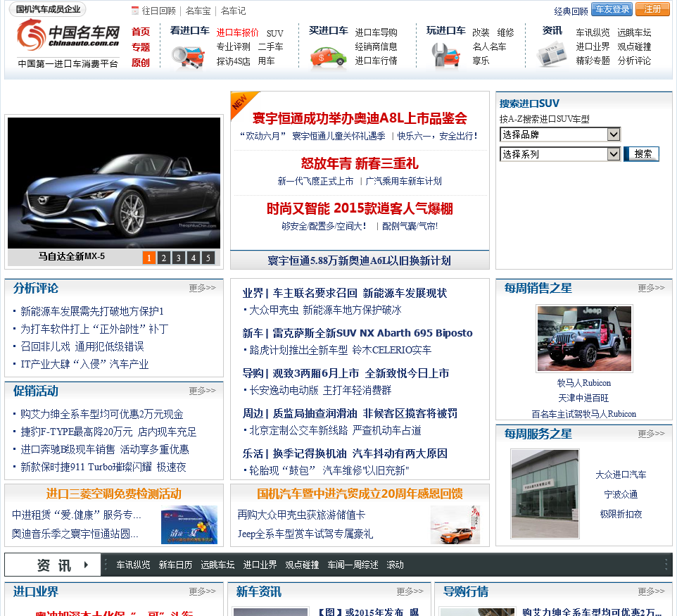This screenshot has height=616, width=677.
Task: Click 更多>> in the 导购行情 section
Action: click(651, 591)
